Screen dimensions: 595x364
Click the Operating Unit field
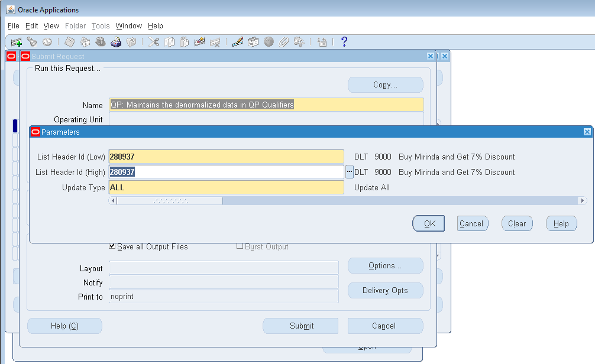(266, 119)
